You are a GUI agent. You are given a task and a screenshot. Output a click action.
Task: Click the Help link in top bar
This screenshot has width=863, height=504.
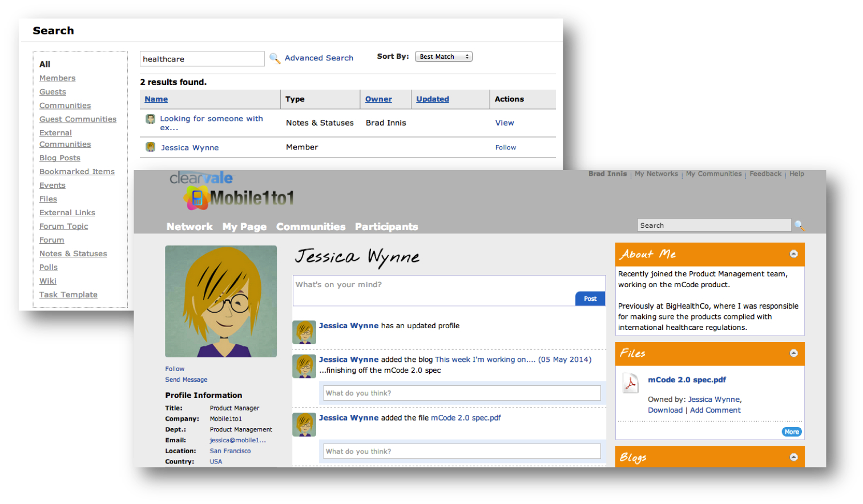(x=796, y=174)
